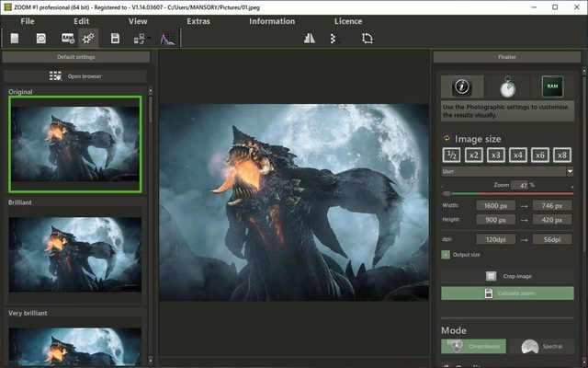Click the rotate/crop icon in toolbar
The height and width of the screenshot is (368, 588).
coord(367,39)
